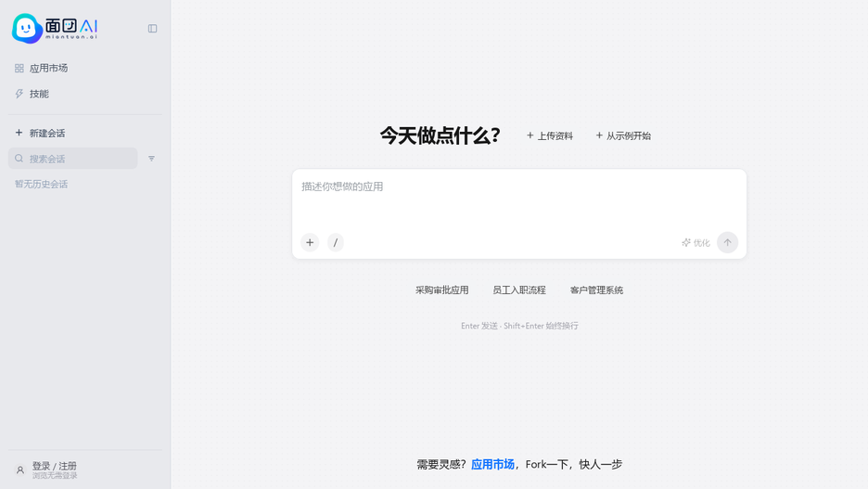Viewport: 868px width, 489px height.
Task: Click the 搜索会话 search field
Action: tap(73, 159)
